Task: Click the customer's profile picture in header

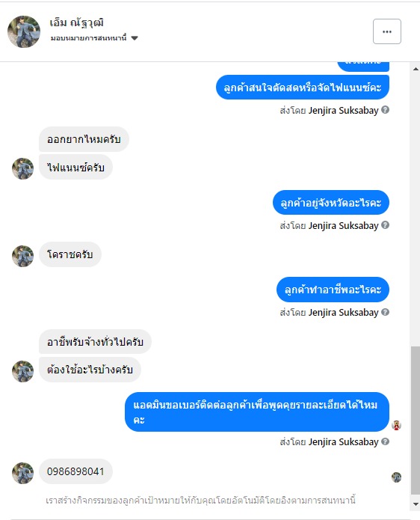Action: tap(24, 31)
